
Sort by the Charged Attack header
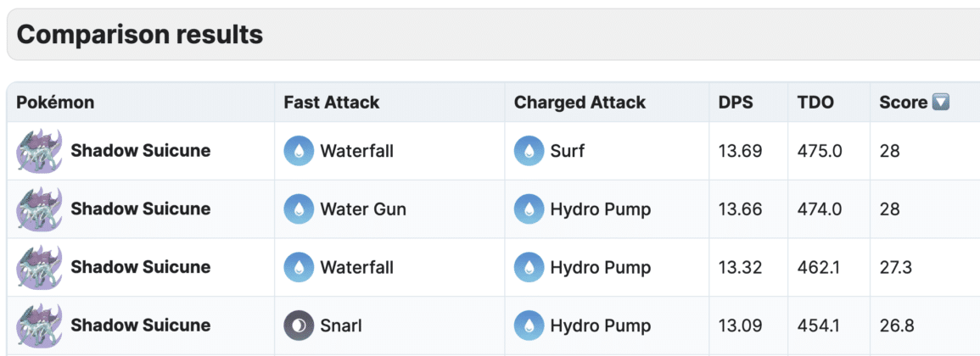[580, 103]
